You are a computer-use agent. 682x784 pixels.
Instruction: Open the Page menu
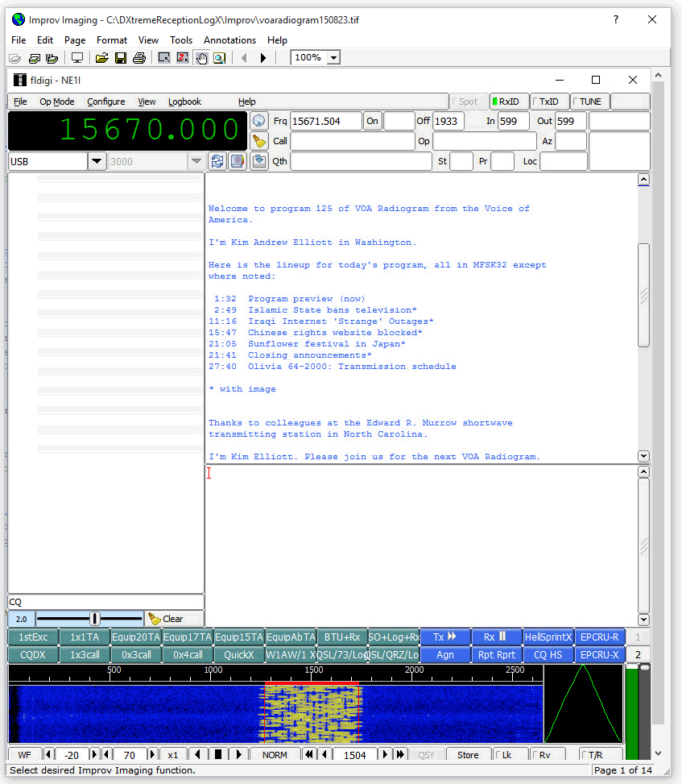coord(75,40)
